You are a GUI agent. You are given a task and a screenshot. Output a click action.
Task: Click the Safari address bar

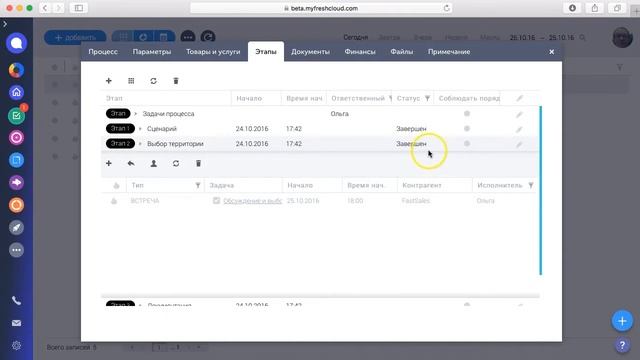pos(321,8)
